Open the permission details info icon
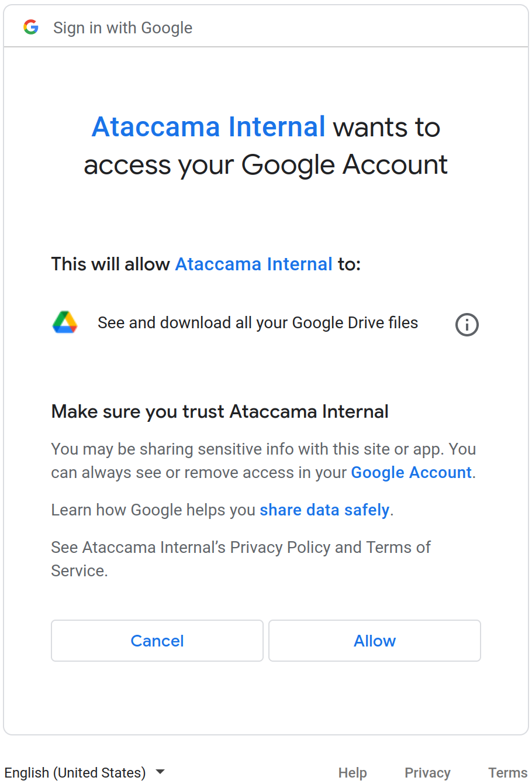Image resolution: width=532 pixels, height=784 pixels. [467, 325]
